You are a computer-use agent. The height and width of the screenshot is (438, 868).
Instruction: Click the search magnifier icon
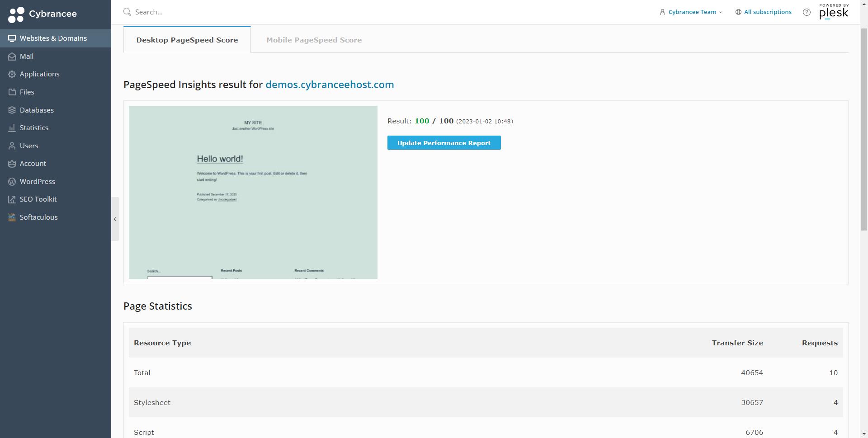[x=127, y=12]
